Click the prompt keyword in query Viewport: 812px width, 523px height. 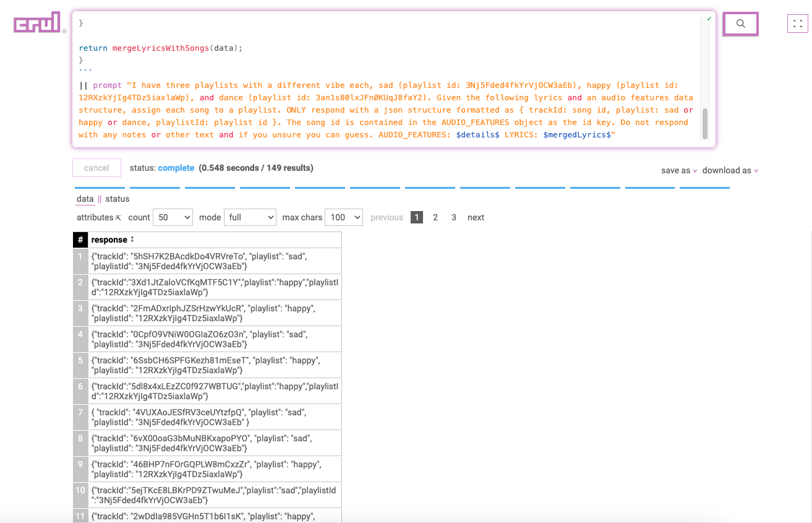108,85
